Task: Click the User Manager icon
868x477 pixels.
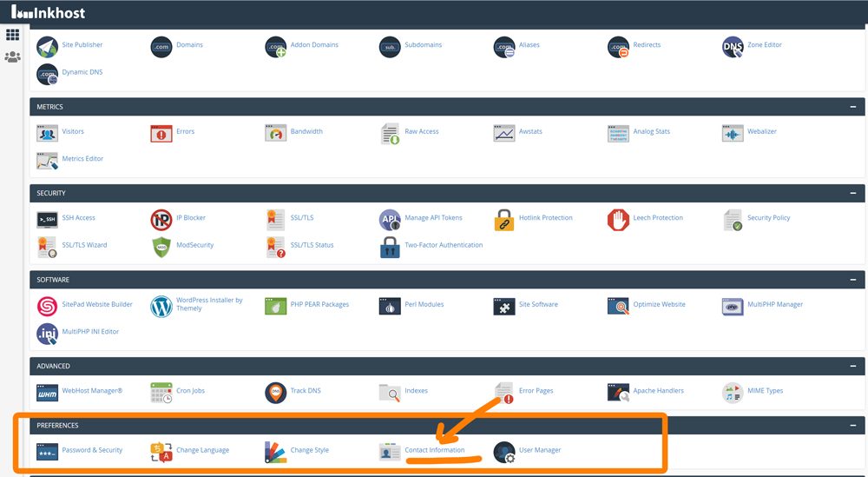Action: (x=504, y=452)
